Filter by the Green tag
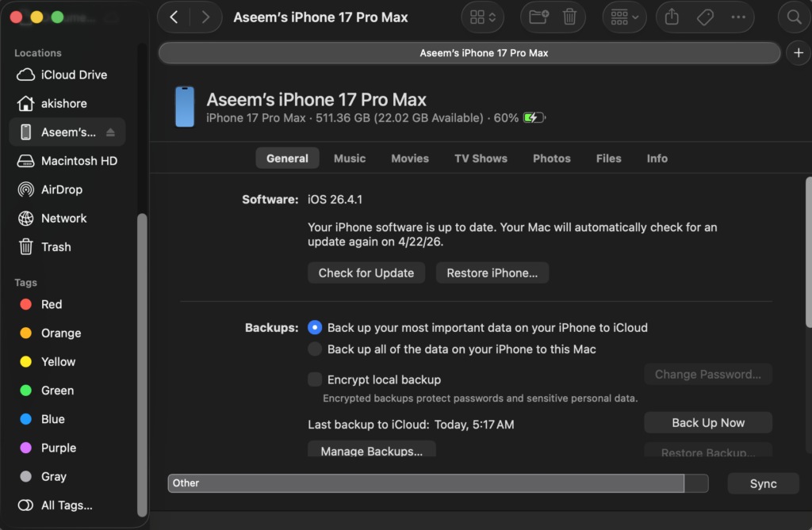The height and width of the screenshot is (530, 812). click(67, 391)
